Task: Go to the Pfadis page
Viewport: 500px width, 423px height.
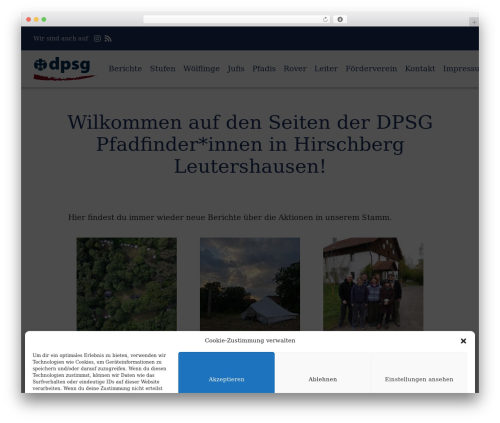Action: tap(264, 69)
